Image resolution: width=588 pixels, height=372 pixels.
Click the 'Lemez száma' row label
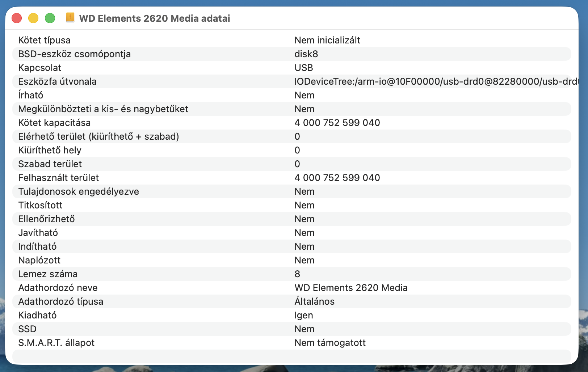[x=48, y=274]
